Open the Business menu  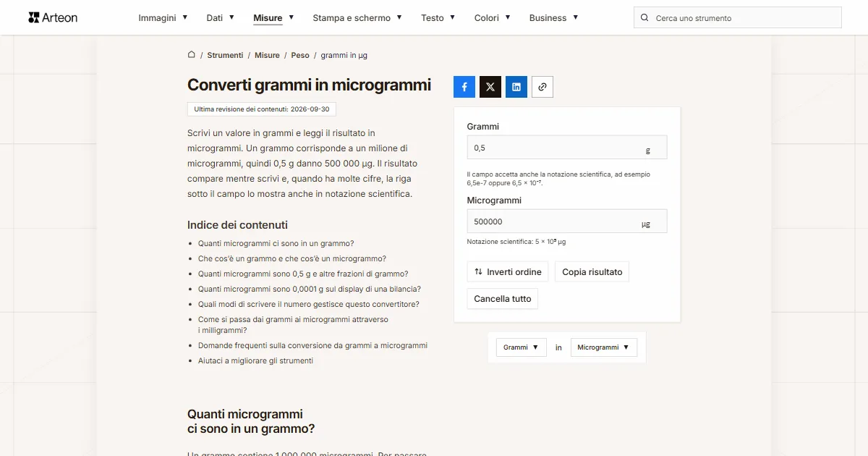(553, 18)
